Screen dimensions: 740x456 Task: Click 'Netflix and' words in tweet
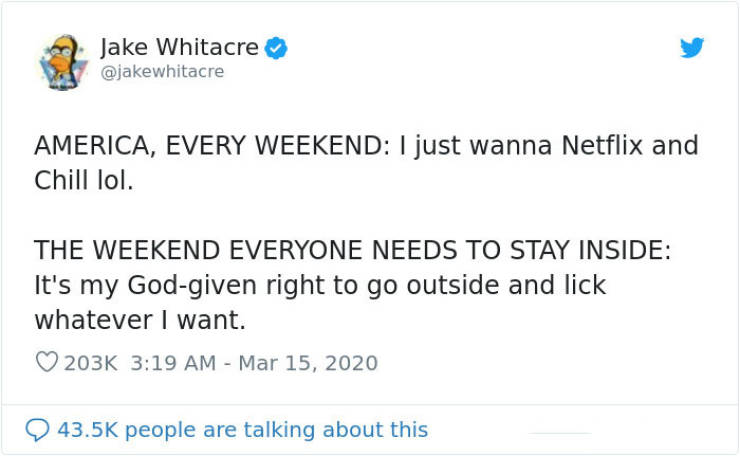(630, 145)
